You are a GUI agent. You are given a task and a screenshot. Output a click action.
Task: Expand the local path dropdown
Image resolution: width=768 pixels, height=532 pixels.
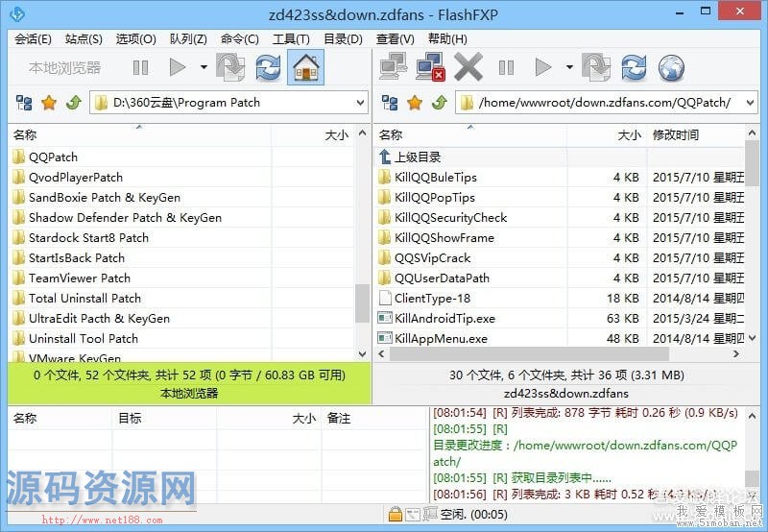(x=361, y=103)
